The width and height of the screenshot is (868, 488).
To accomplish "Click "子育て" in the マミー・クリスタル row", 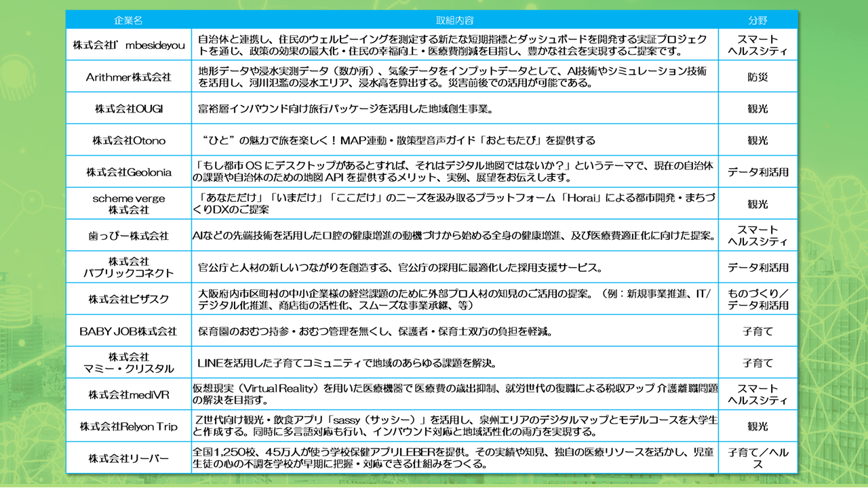I will (758, 363).
